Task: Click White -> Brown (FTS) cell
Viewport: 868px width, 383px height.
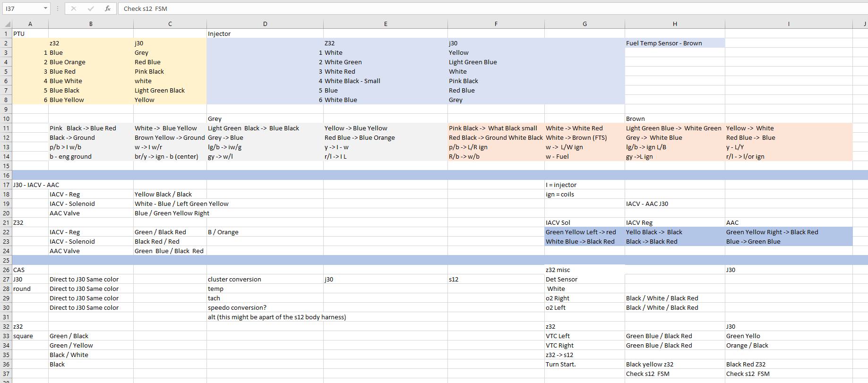Action: coord(584,137)
